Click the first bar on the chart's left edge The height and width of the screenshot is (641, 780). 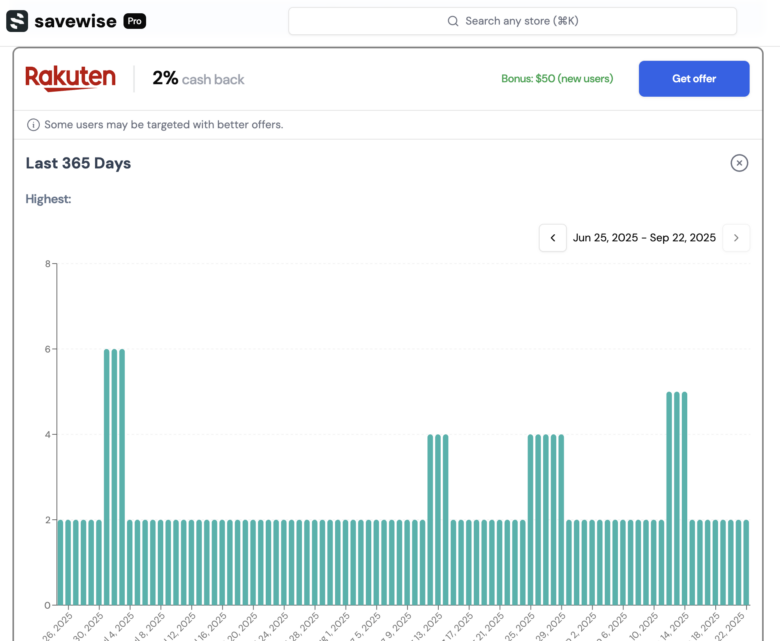(x=60, y=562)
